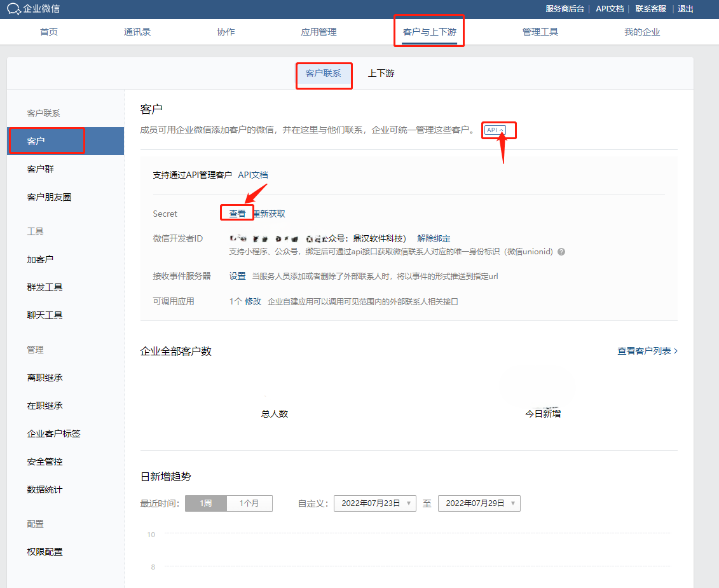The image size is (719, 588).
Task: Open 服务商后台 in the top bar
Action: (x=565, y=9)
